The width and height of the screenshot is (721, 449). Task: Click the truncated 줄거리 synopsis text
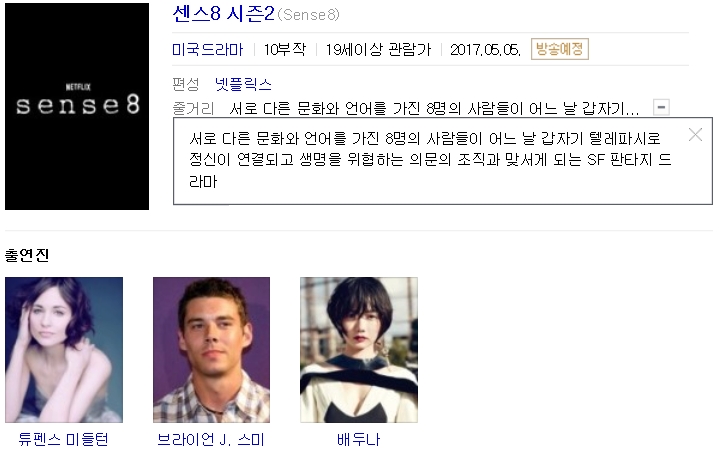[x=434, y=109]
